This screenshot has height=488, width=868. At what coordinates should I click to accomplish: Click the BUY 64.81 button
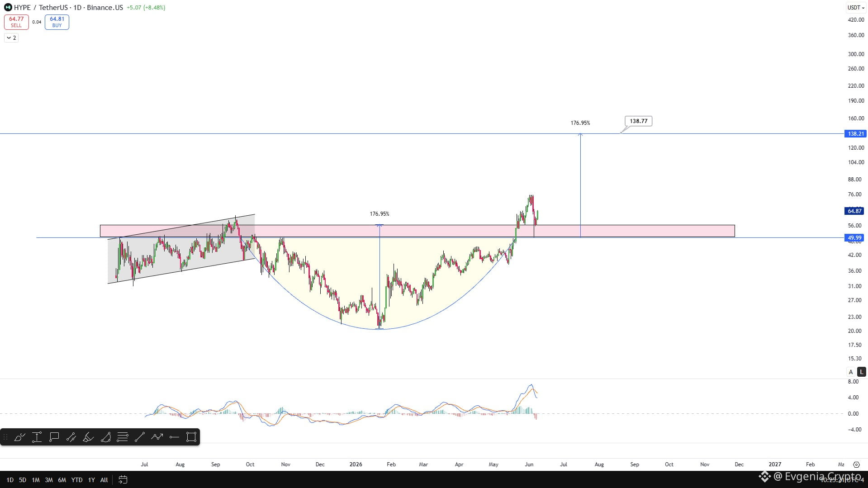click(57, 22)
